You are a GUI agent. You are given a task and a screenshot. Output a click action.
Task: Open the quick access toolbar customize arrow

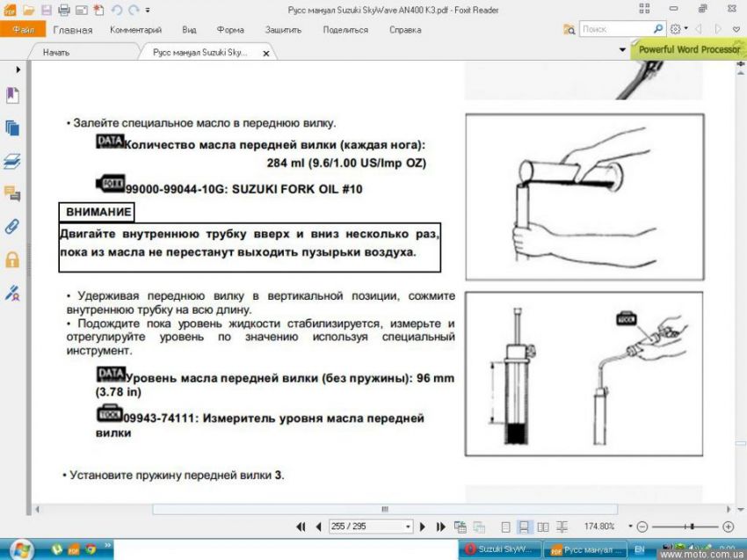148,10
